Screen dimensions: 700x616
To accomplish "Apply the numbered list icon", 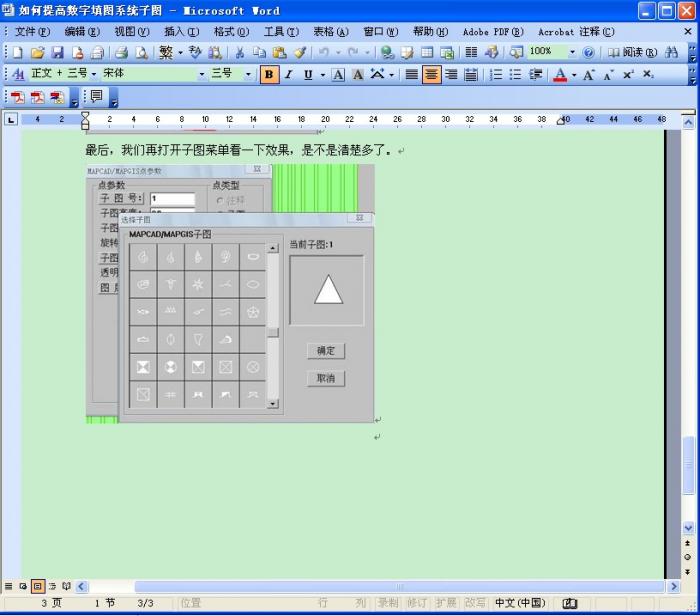I will point(496,74).
